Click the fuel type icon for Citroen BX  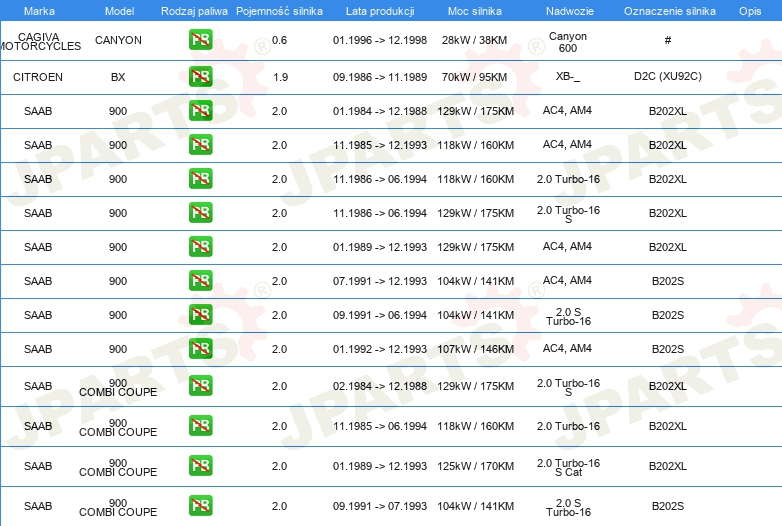pyautogui.click(x=200, y=77)
